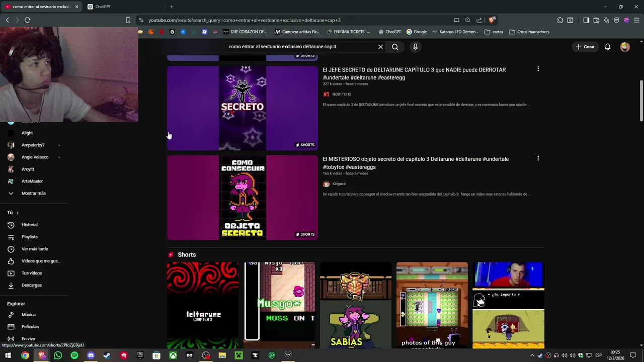
Task: Switch to the ChatGPT browser tab
Action: click(123, 7)
